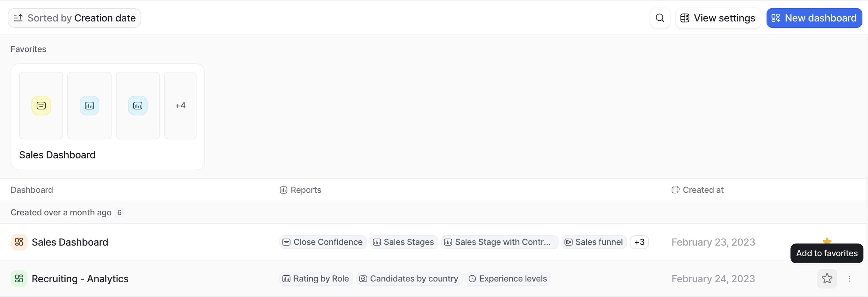868x297 pixels.
Task: Click the search magnifier icon
Action: [660, 18]
